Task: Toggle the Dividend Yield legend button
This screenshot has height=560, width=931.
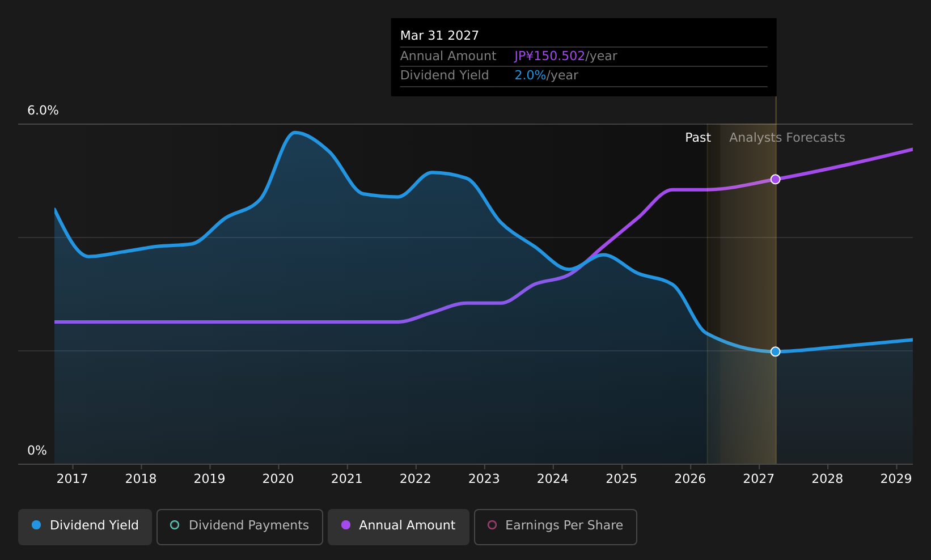Action: (x=85, y=527)
